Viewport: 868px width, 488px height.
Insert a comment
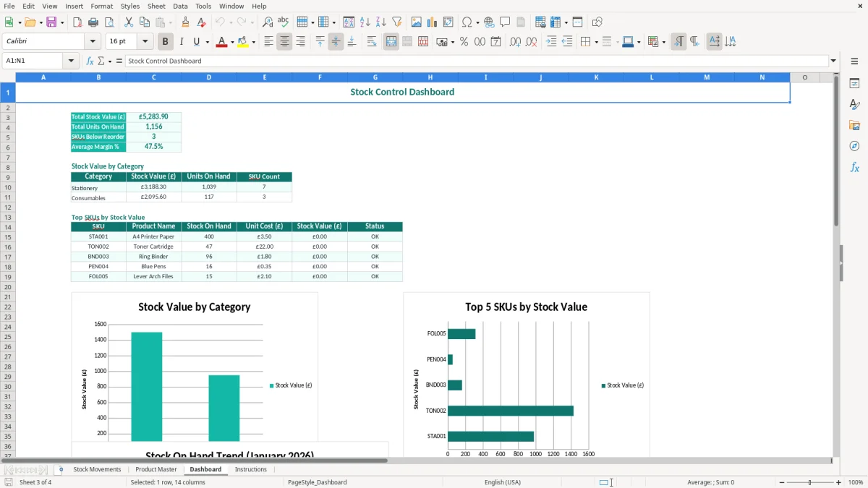pyautogui.click(x=505, y=22)
